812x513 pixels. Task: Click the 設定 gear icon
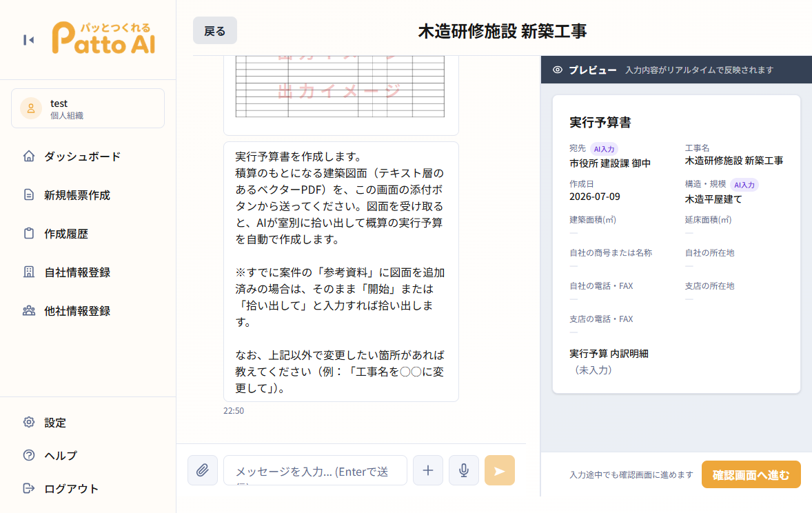(x=29, y=422)
